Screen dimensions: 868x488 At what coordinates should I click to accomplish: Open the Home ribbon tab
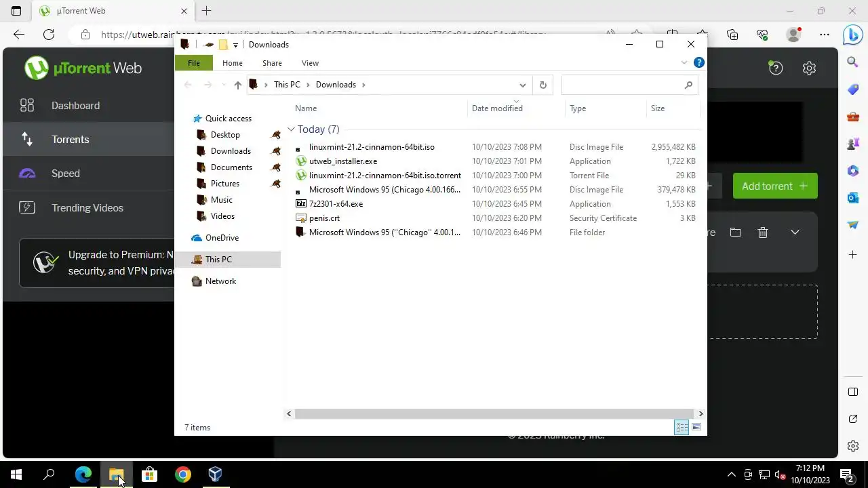pos(232,63)
